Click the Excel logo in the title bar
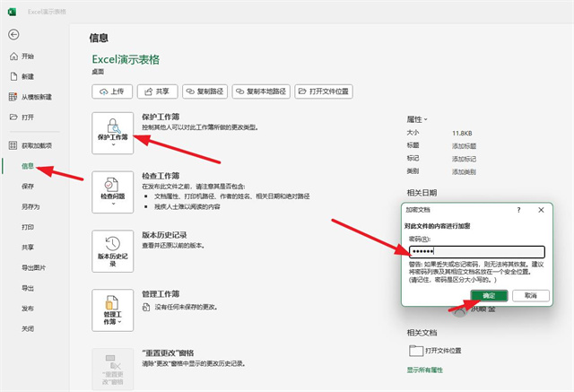The image size is (574, 392). (x=12, y=12)
